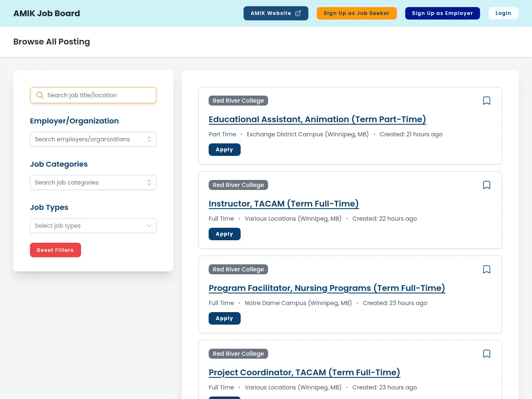
Task: Bookmark the Project Coordinator, TACAM posting
Action: pos(487,354)
